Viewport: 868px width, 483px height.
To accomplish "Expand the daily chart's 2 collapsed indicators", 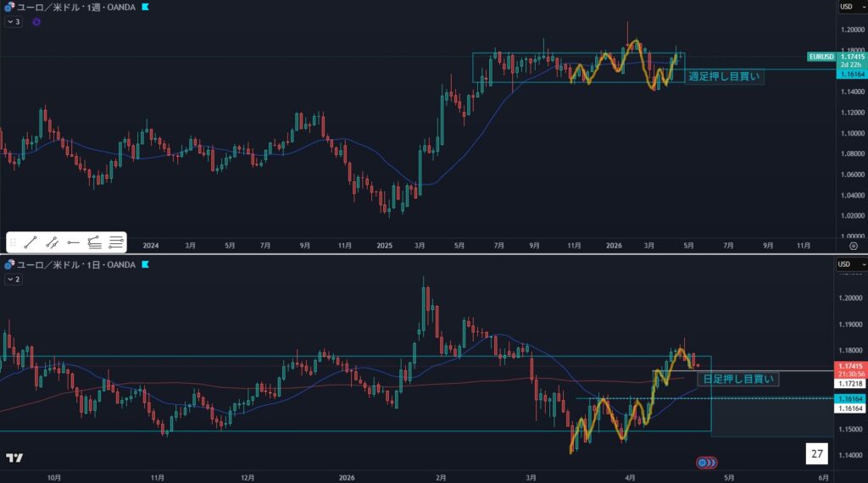I will 14,279.
